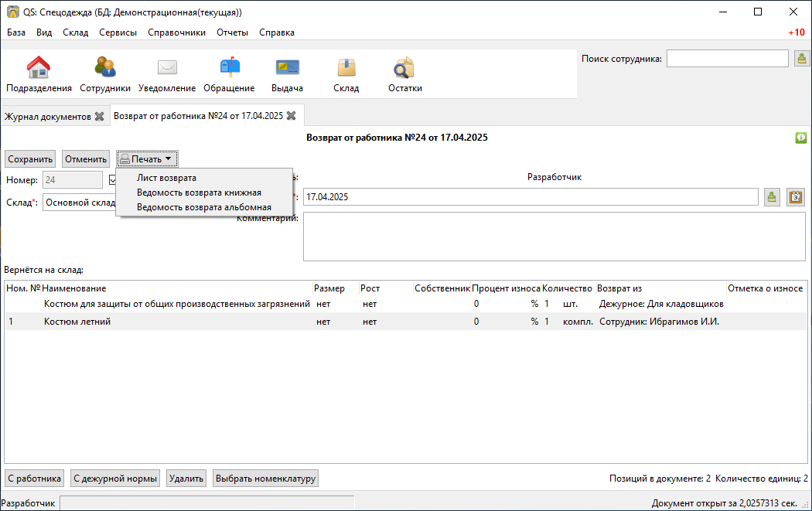Select the Костюм летний row
Viewport: 812px width, 511px height.
click(x=406, y=322)
